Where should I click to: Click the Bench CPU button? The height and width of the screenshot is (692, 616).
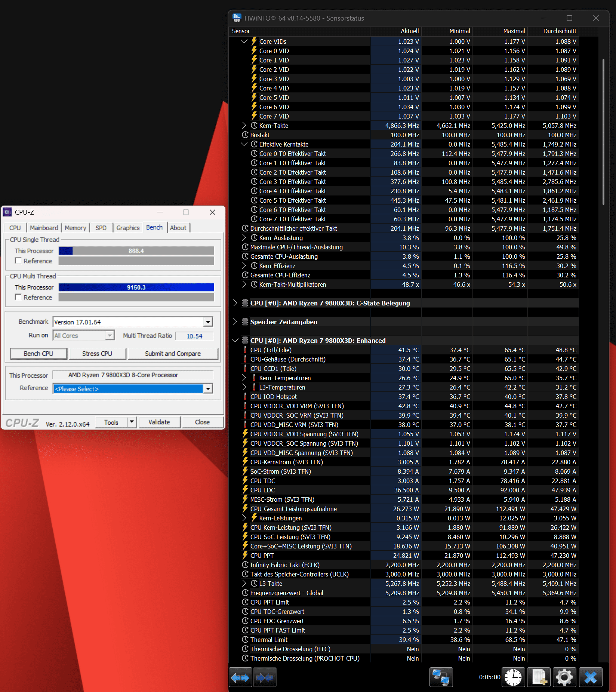point(38,354)
